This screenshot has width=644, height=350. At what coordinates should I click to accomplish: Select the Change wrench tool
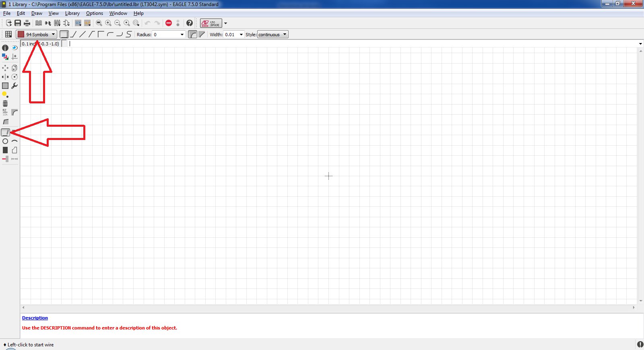click(14, 86)
